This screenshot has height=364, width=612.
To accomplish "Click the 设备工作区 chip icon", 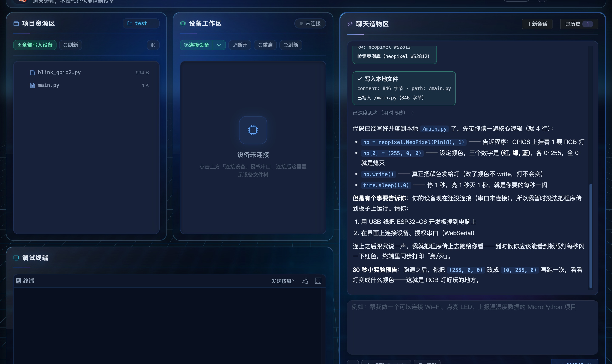I will (183, 23).
